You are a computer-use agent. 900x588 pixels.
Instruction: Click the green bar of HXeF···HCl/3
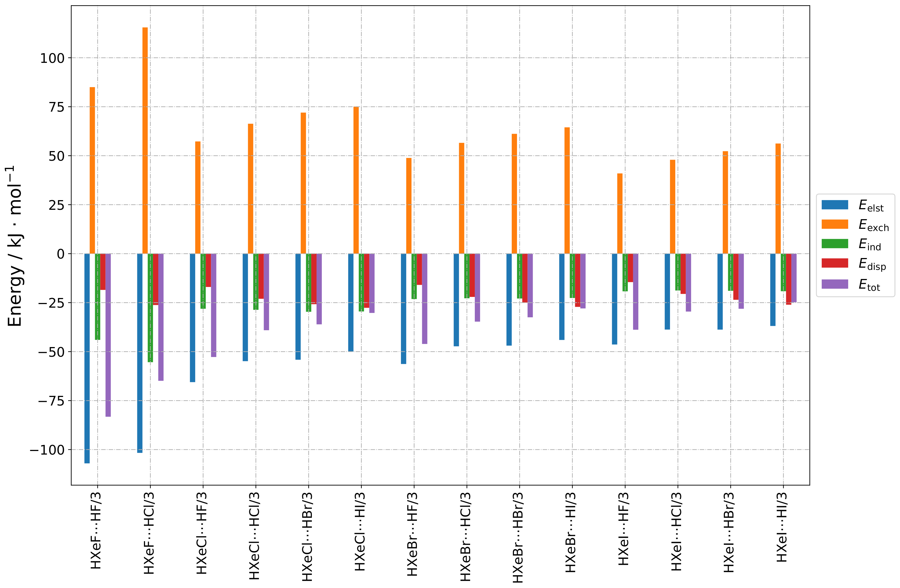[150, 307]
